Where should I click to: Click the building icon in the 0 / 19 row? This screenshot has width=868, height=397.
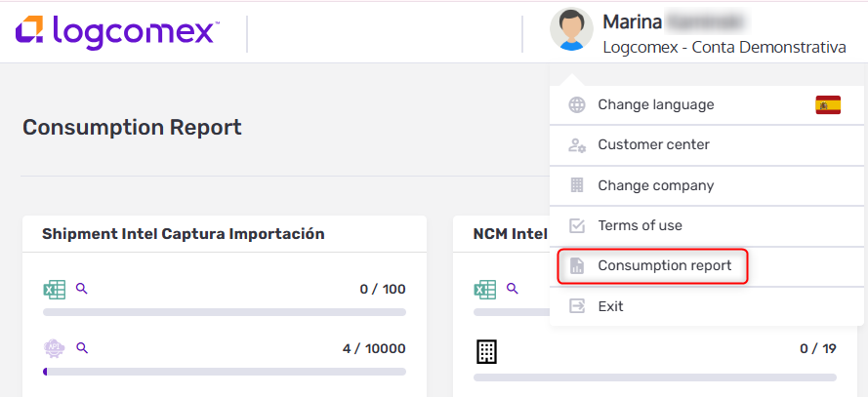pos(485,350)
